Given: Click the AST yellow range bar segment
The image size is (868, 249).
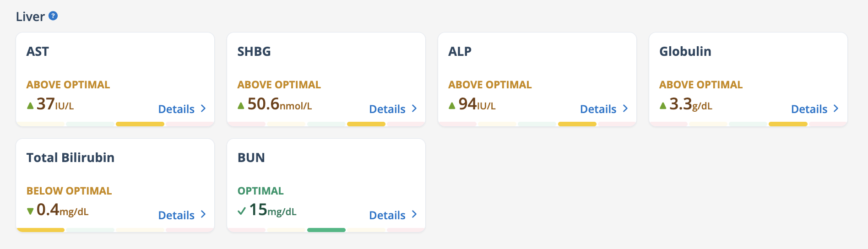Looking at the screenshot, I should click(x=140, y=124).
